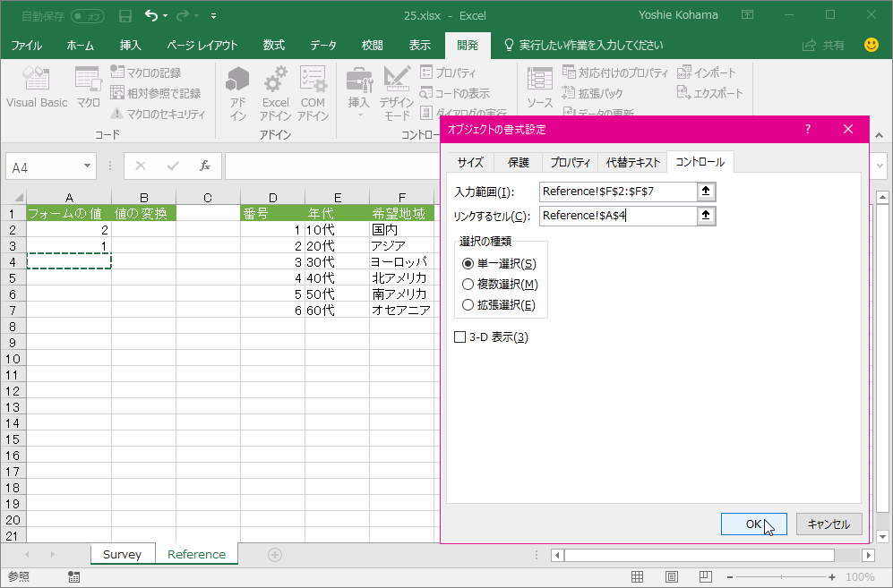Click キャンセル button in dialog
The width and height of the screenshot is (893, 588).
click(829, 524)
